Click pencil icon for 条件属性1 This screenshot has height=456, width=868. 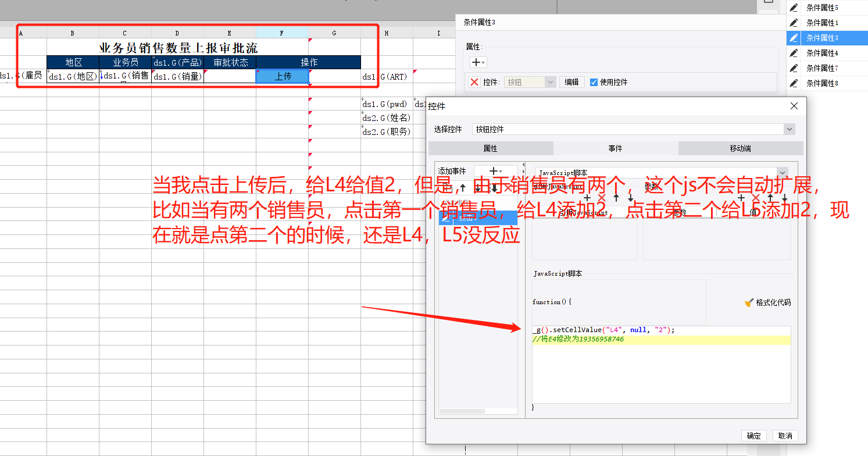(794, 23)
